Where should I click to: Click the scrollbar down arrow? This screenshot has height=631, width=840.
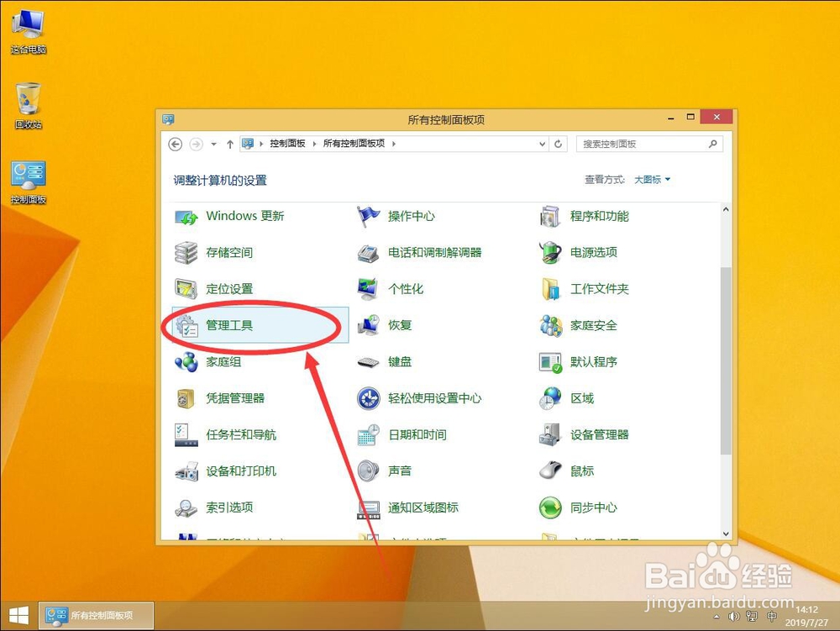click(726, 534)
